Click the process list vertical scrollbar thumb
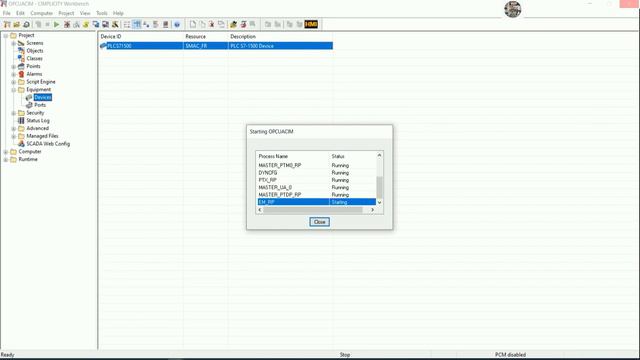The image size is (640, 360). point(379,187)
